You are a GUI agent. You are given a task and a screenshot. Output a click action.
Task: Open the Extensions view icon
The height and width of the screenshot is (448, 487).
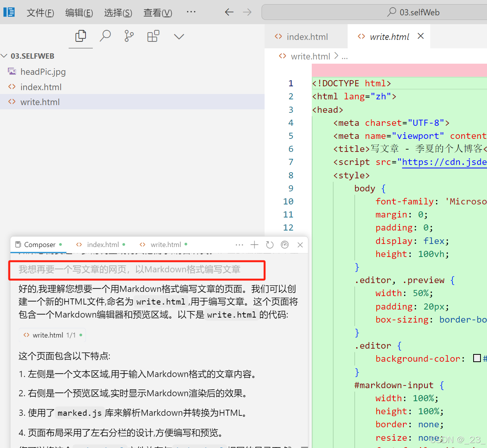click(153, 36)
